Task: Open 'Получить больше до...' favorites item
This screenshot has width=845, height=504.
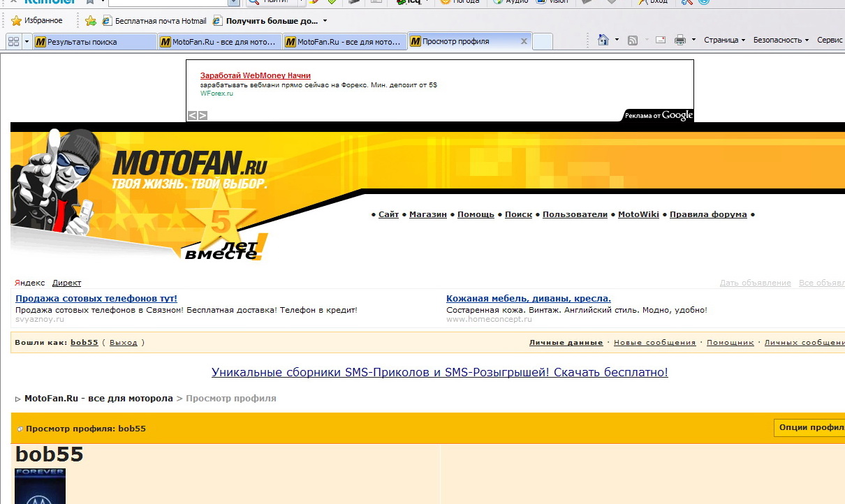Action: [265, 21]
